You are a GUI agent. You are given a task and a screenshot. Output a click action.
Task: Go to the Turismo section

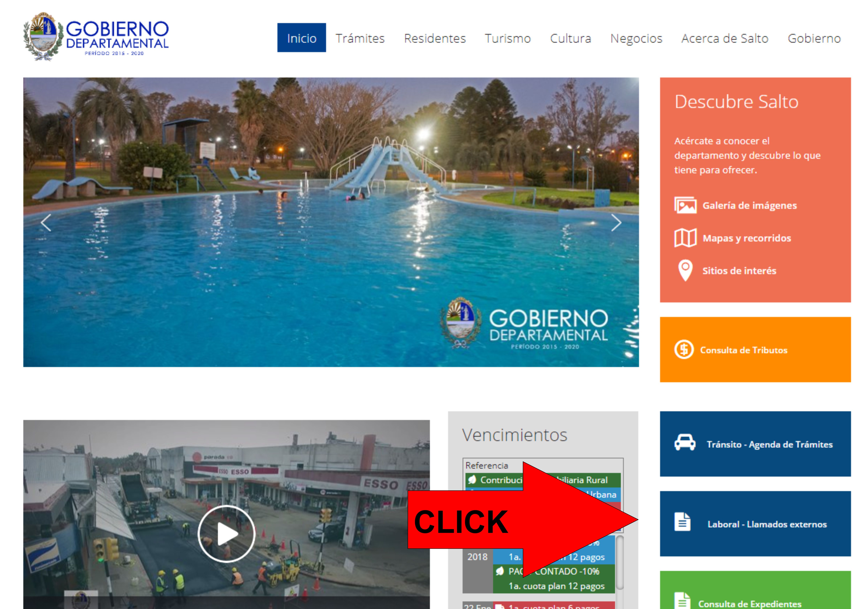[x=508, y=38]
